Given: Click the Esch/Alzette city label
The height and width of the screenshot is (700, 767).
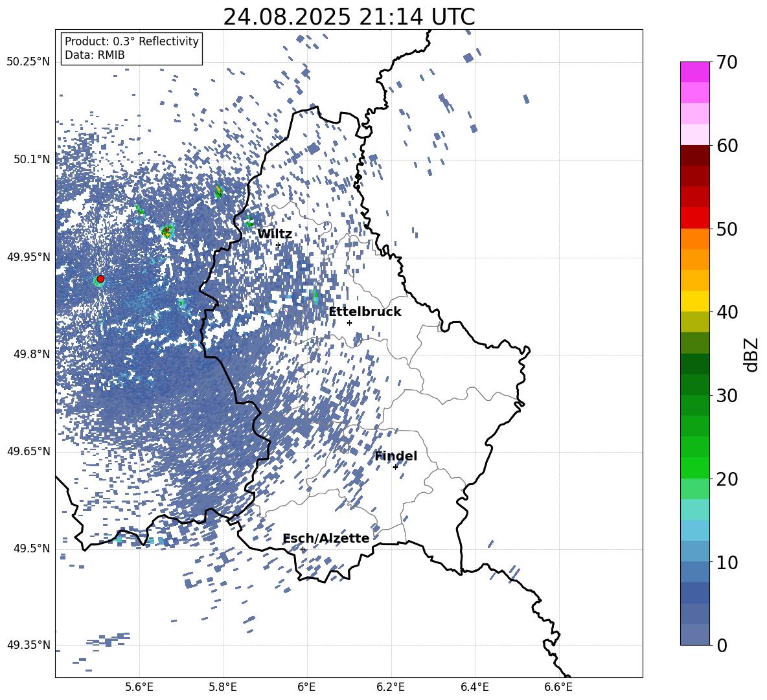Looking at the screenshot, I should tap(326, 539).
